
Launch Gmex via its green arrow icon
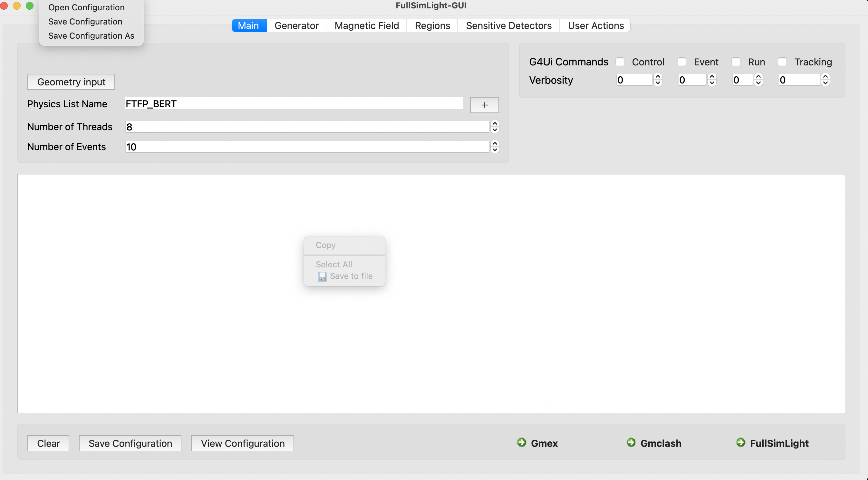521,442
